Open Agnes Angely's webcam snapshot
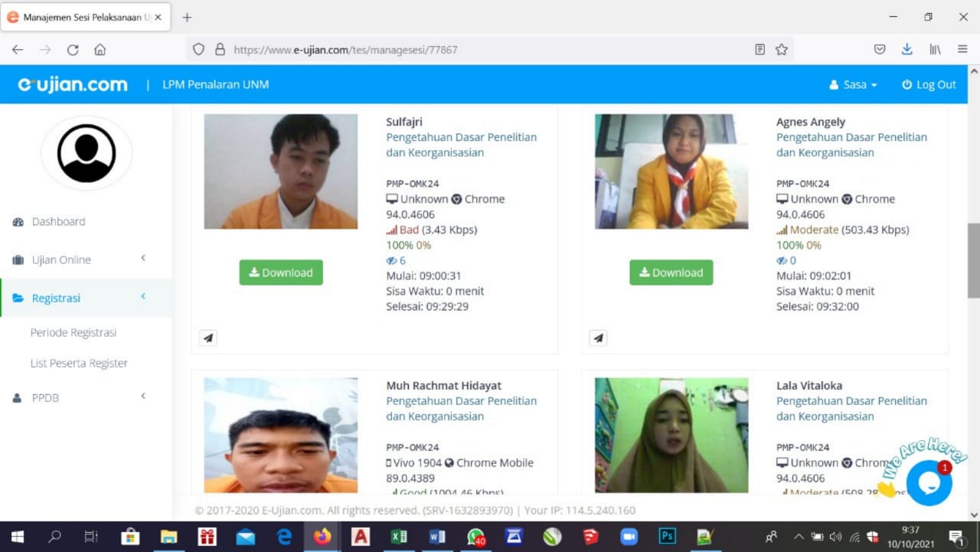 [671, 171]
